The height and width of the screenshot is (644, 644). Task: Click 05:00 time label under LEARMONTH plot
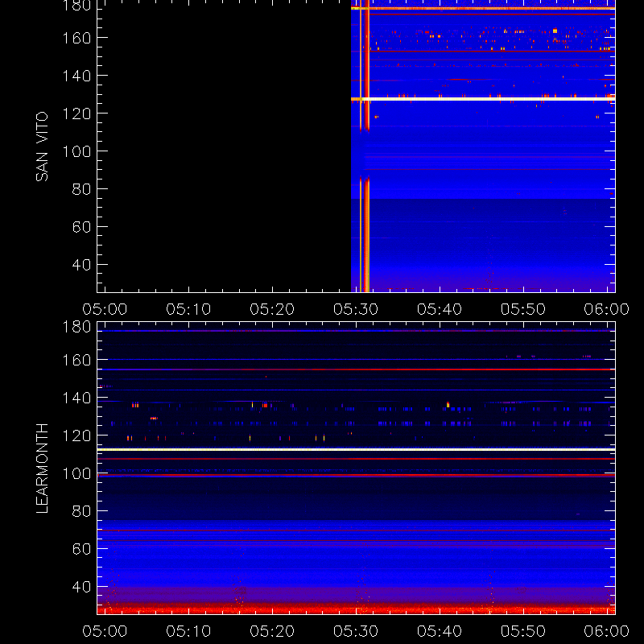click(105, 631)
